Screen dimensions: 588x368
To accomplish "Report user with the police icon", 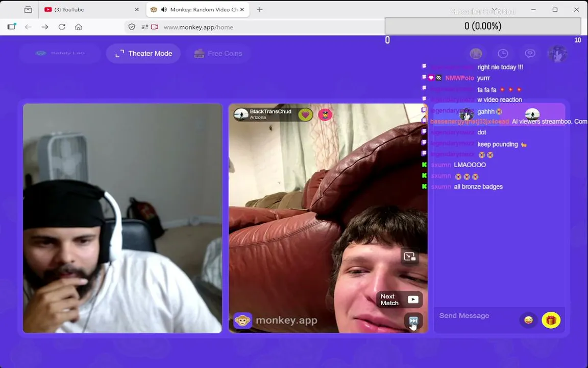I will [325, 114].
